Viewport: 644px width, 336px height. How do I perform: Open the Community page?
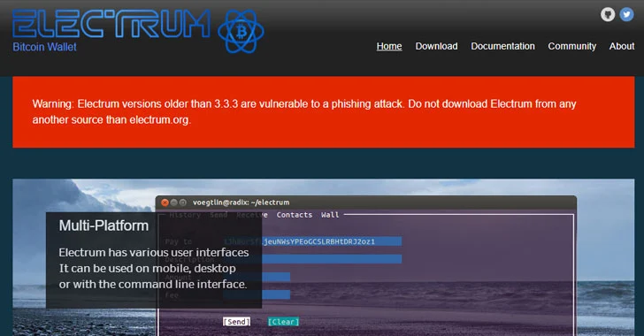(x=571, y=46)
